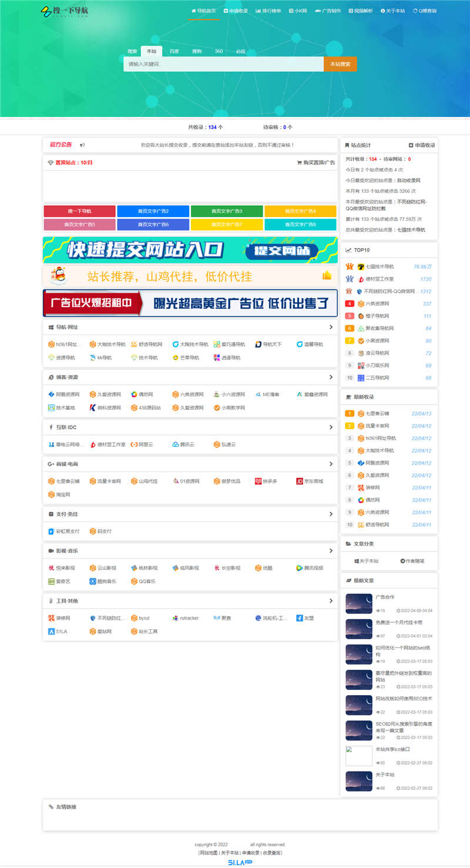Switch to 搜狗 search engine
Screen dimensions: 470x868
coord(196,51)
